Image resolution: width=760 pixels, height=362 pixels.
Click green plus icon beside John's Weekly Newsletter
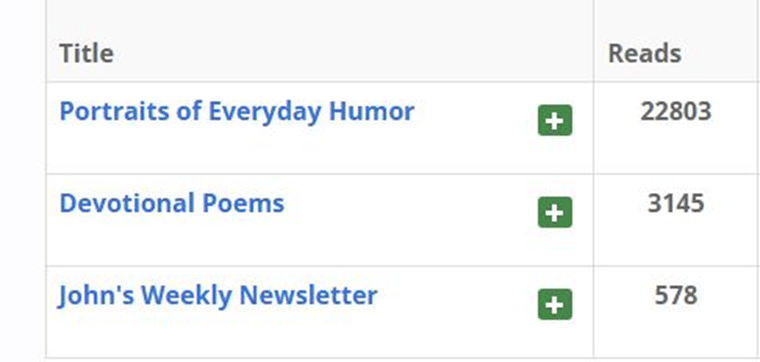555,304
